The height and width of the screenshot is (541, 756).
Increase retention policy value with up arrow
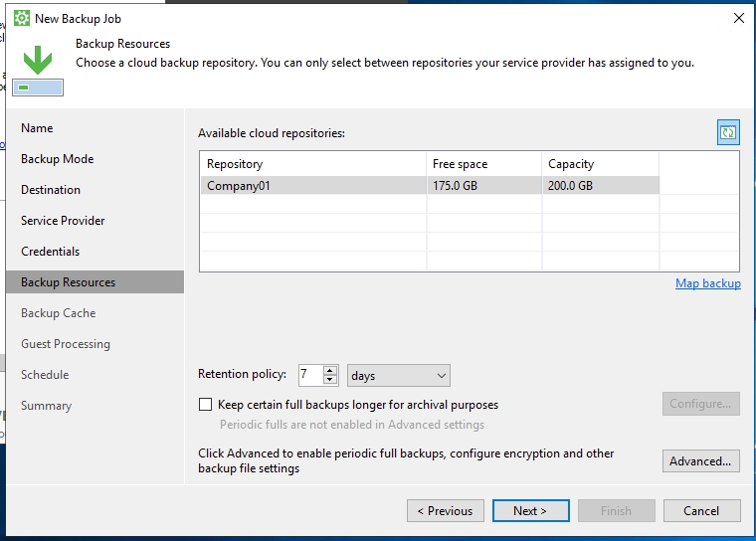(330, 370)
